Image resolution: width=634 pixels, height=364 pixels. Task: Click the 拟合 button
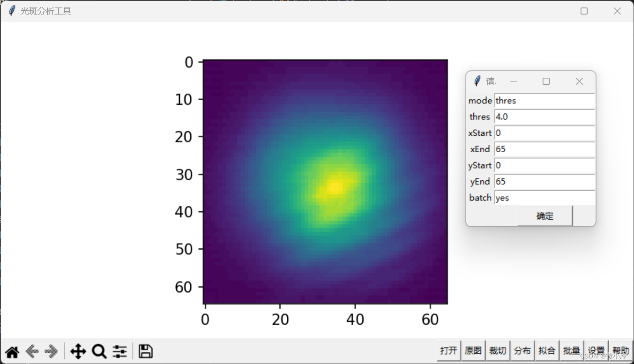(547, 351)
